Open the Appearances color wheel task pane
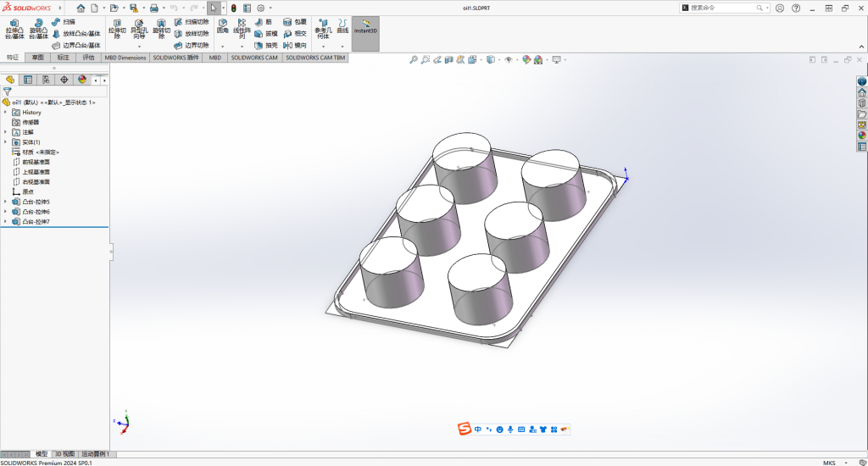The image size is (868, 466). coord(862,135)
